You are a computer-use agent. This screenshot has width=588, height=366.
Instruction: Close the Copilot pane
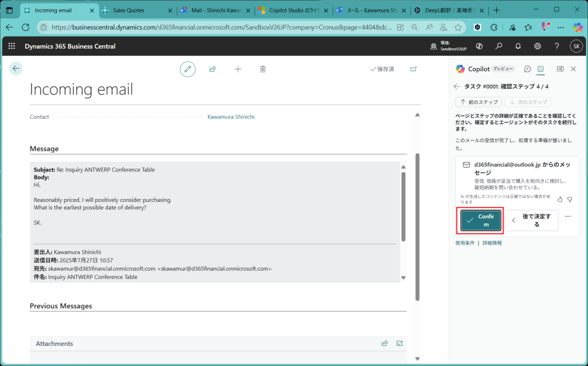click(574, 69)
